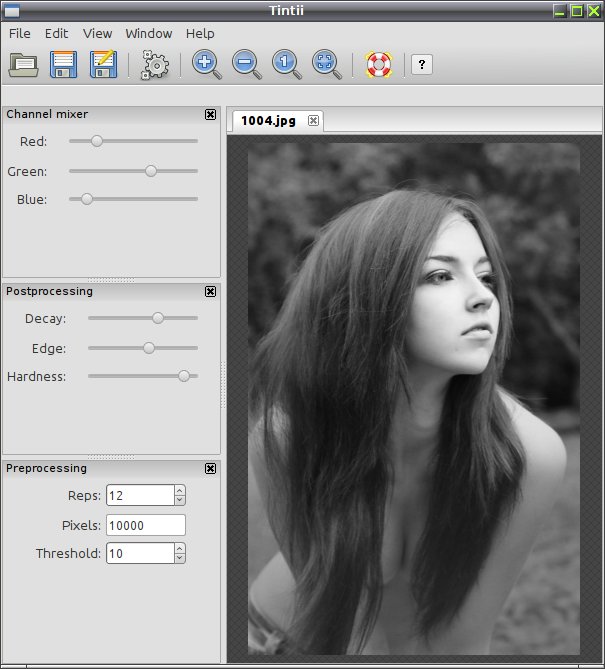The height and width of the screenshot is (669, 605).
Task: Click the Decay slider handle
Action: point(158,318)
